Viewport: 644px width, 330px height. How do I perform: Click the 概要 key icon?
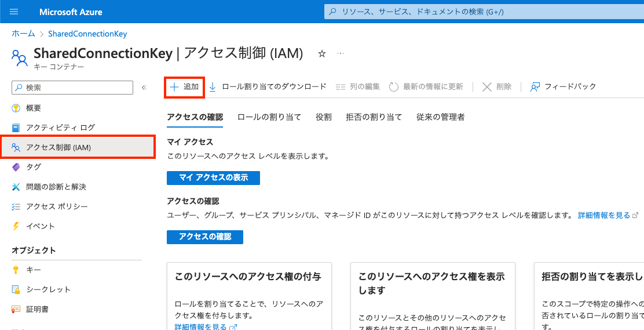coord(16,108)
